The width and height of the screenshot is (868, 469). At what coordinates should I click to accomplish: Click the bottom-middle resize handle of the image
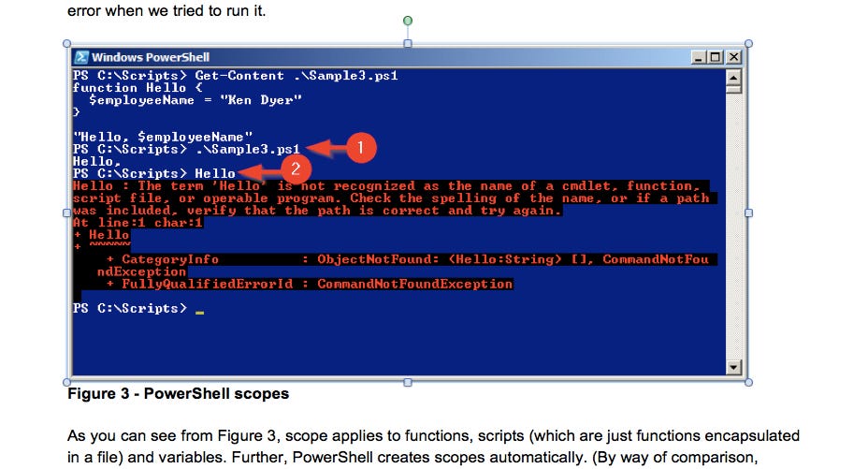pyautogui.click(x=407, y=382)
